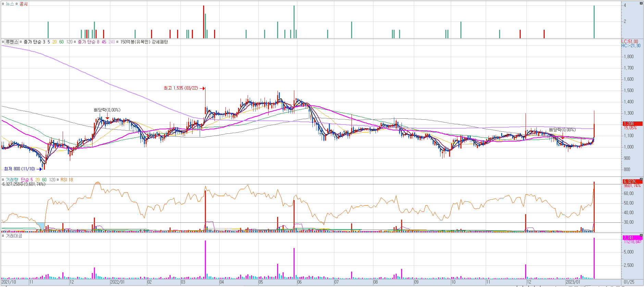Click the 종가 단순 3 indicator label
The width and height of the screenshot is (644, 287).
click(x=34, y=42)
